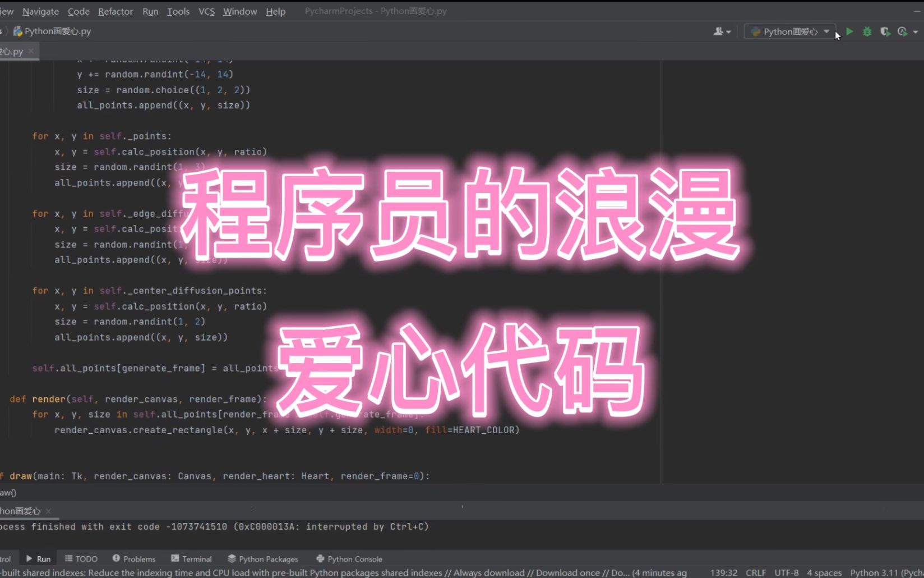Click the profiler run icon

(x=902, y=32)
